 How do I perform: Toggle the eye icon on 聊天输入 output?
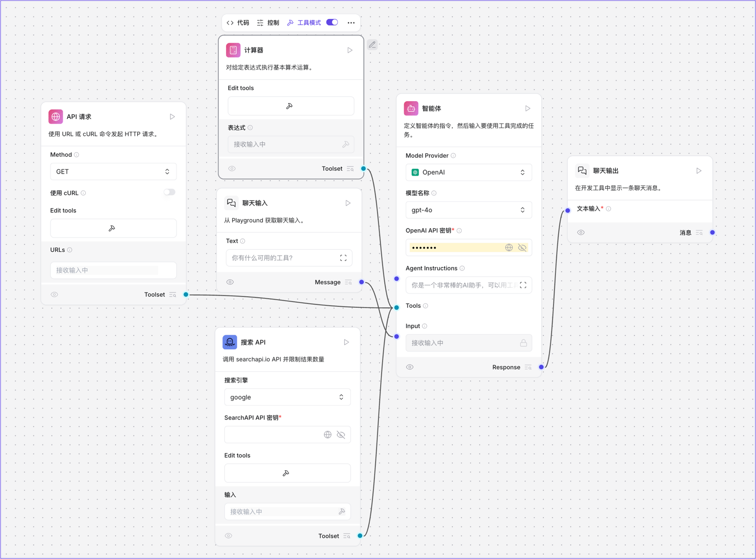[x=230, y=282]
